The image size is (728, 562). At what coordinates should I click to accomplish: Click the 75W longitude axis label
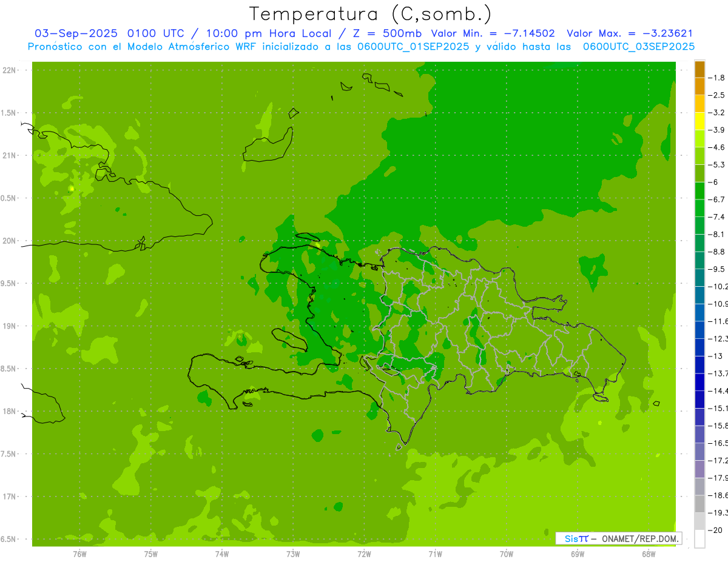tap(150, 554)
